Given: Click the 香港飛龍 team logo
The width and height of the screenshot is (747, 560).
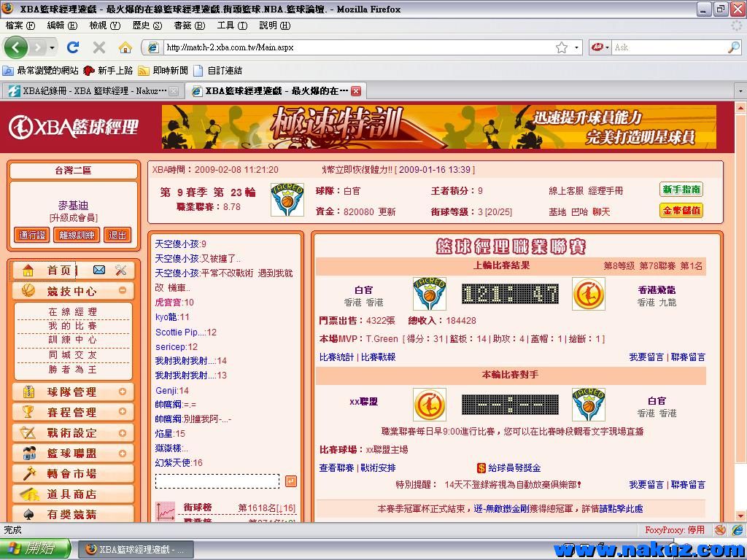Looking at the screenshot, I should [x=589, y=294].
